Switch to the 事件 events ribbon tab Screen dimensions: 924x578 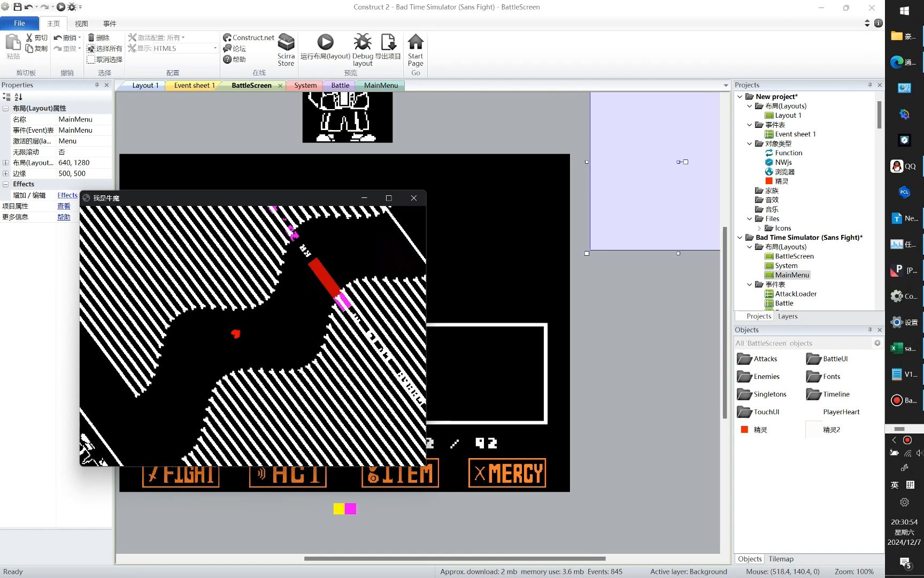coord(110,24)
